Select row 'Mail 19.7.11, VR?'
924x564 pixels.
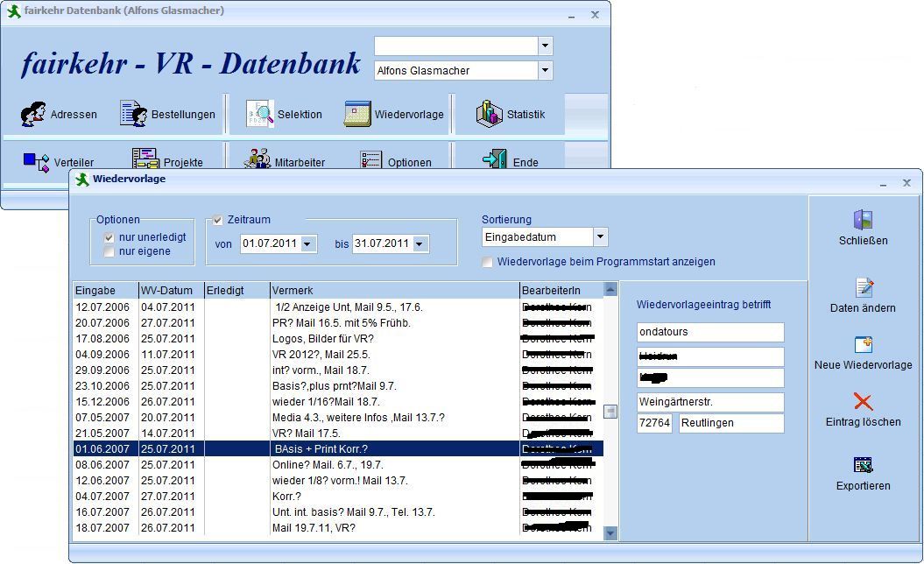(x=338, y=527)
